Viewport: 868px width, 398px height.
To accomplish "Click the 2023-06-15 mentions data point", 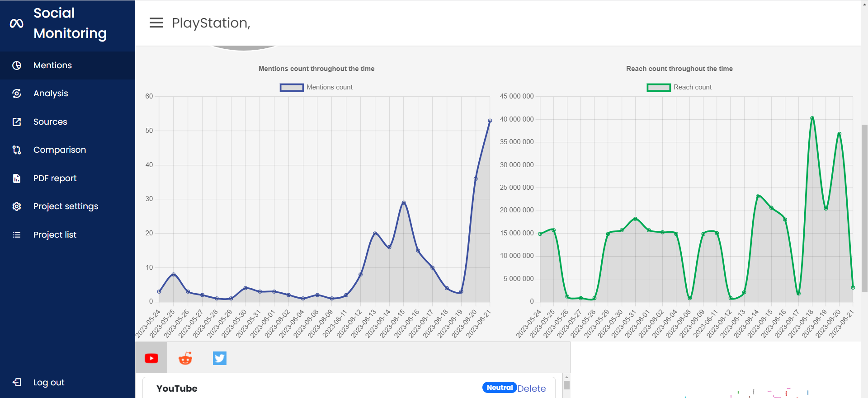I will click(404, 203).
